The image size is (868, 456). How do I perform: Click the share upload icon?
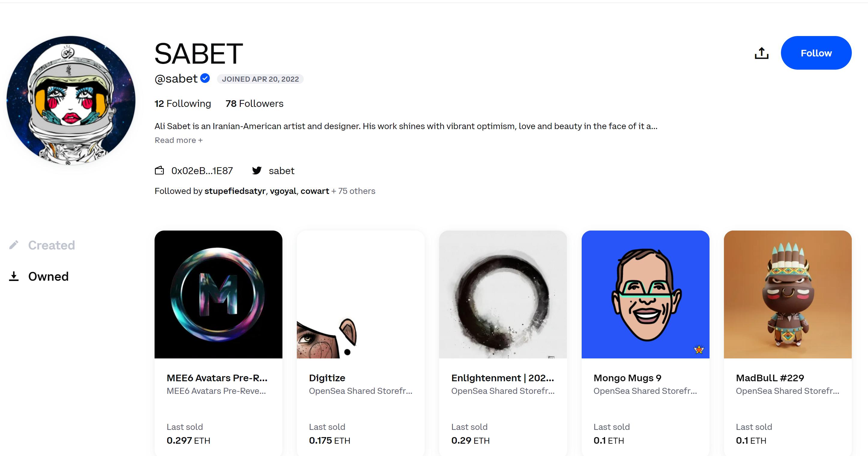[x=761, y=53]
